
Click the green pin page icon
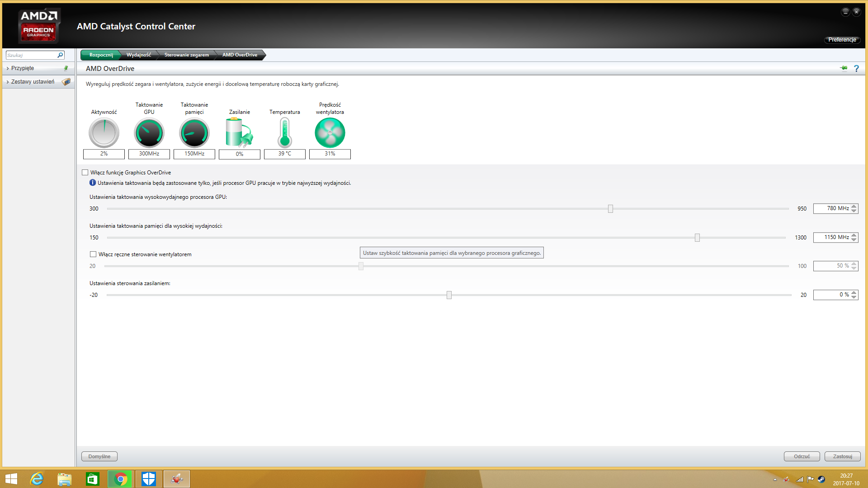coord(844,68)
